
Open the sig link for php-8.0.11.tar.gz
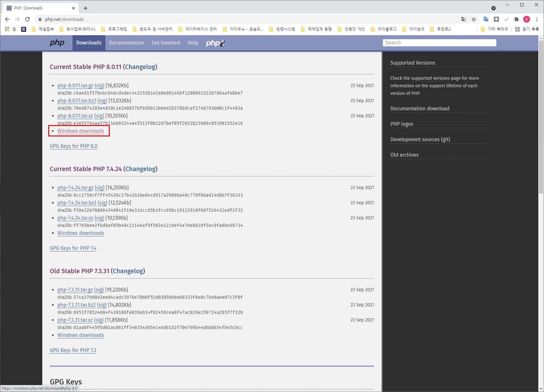point(99,85)
